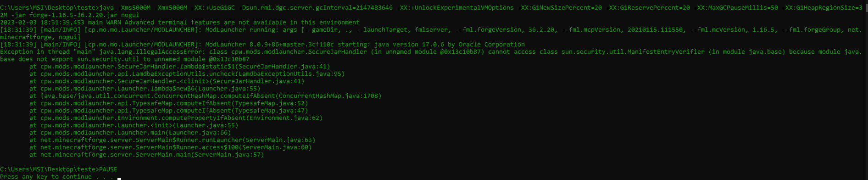
Task: Click the "TypesafeMap.java:52" stack trace line
Action: pos(169,103)
